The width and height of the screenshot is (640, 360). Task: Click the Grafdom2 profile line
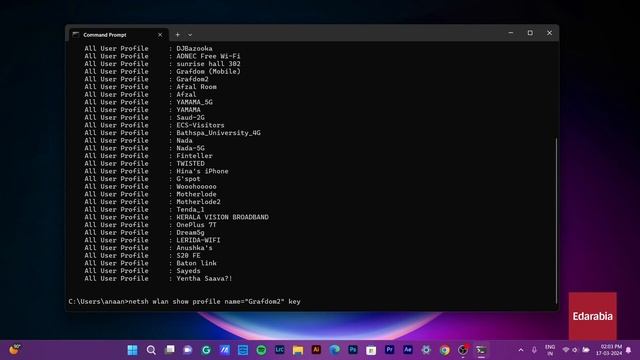pyautogui.click(x=147, y=79)
